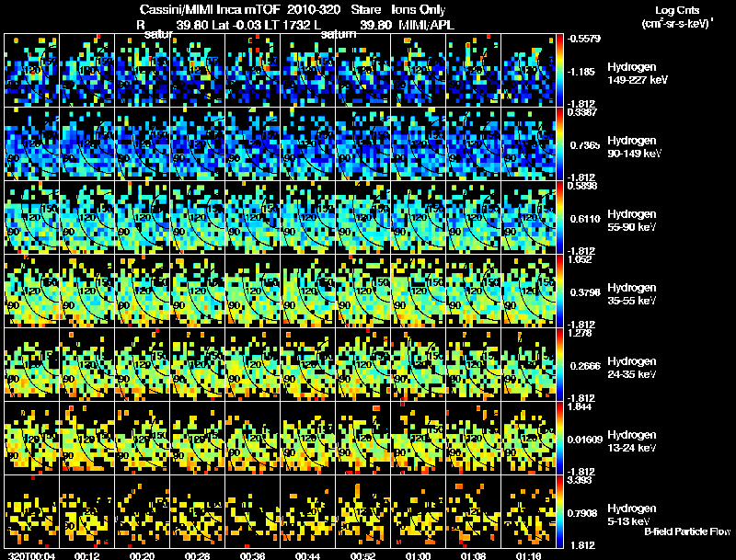Select the 5-13 keV panel at 01:16
The image size is (736, 560).
coord(528,511)
